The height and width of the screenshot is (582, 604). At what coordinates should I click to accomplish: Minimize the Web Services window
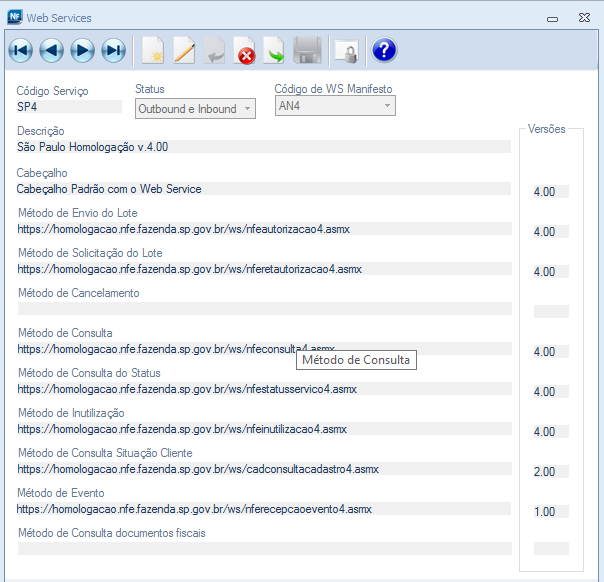coord(553,18)
